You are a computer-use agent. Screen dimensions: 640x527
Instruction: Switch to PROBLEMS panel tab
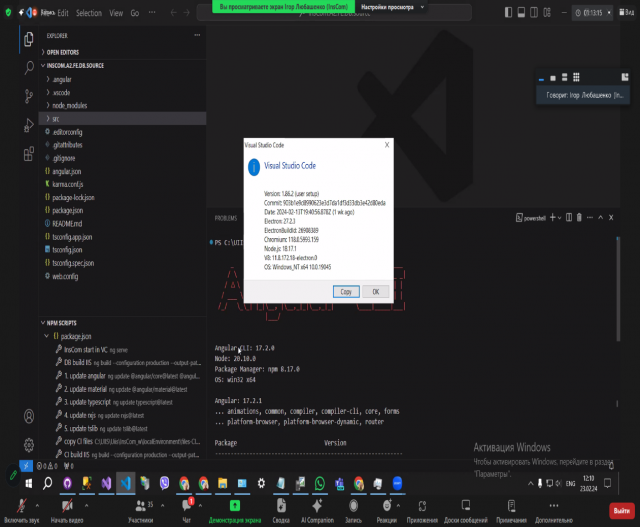(x=226, y=218)
